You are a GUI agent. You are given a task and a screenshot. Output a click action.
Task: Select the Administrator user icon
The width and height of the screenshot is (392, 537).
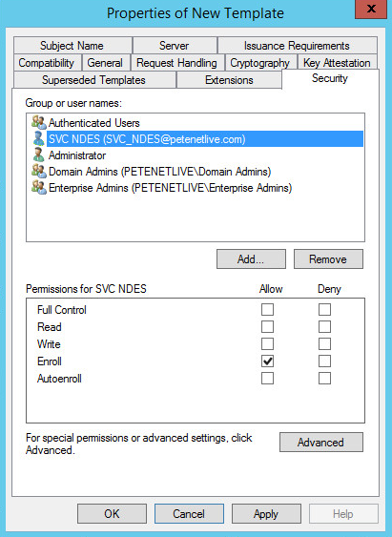(x=39, y=155)
